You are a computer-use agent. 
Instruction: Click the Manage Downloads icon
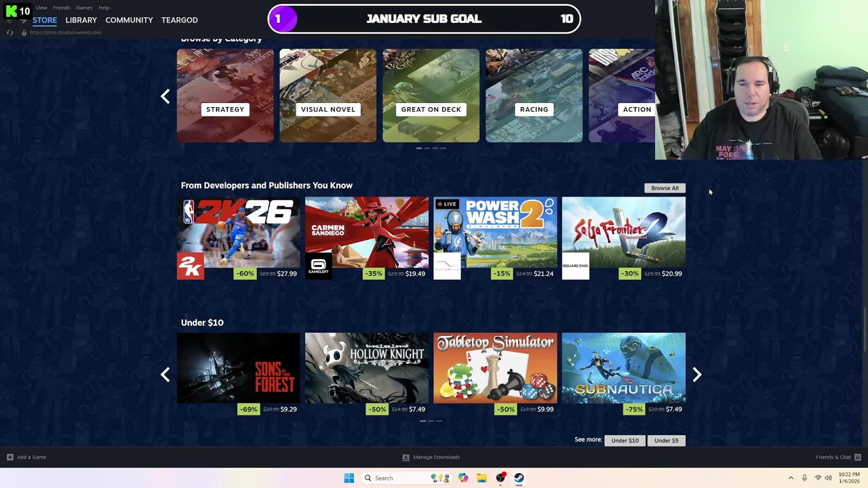tap(406, 457)
